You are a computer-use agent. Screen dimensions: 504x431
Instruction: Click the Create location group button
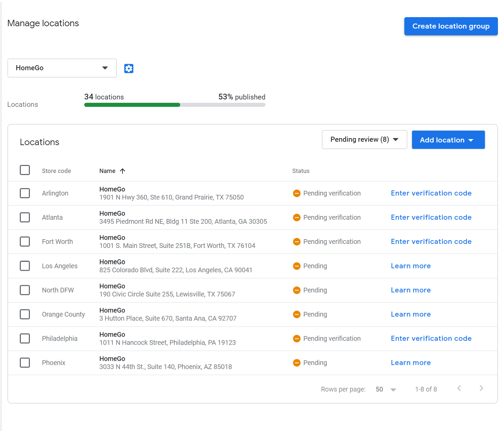click(x=451, y=26)
